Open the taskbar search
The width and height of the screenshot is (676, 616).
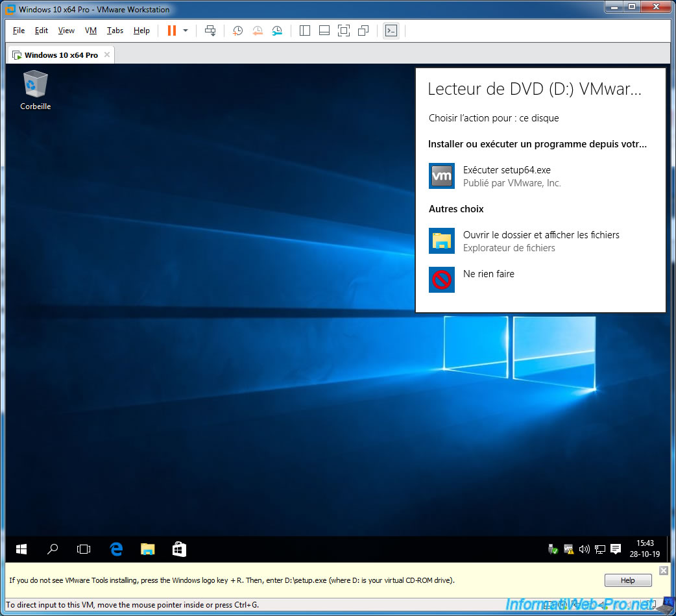[53, 549]
